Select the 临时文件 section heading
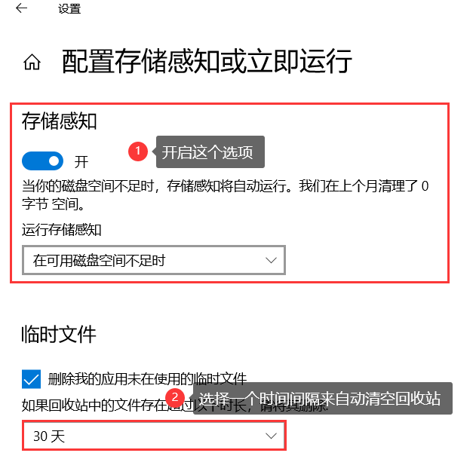 coord(59,335)
